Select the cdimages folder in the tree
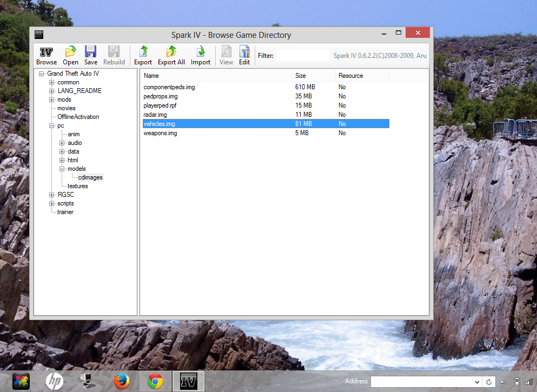 (x=90, y=177)
